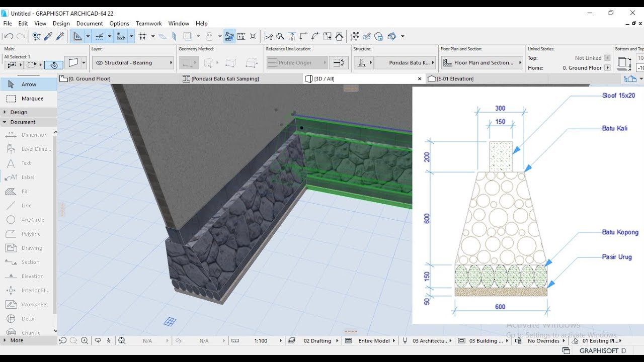Select the Polyline tool

pos(27,234)
